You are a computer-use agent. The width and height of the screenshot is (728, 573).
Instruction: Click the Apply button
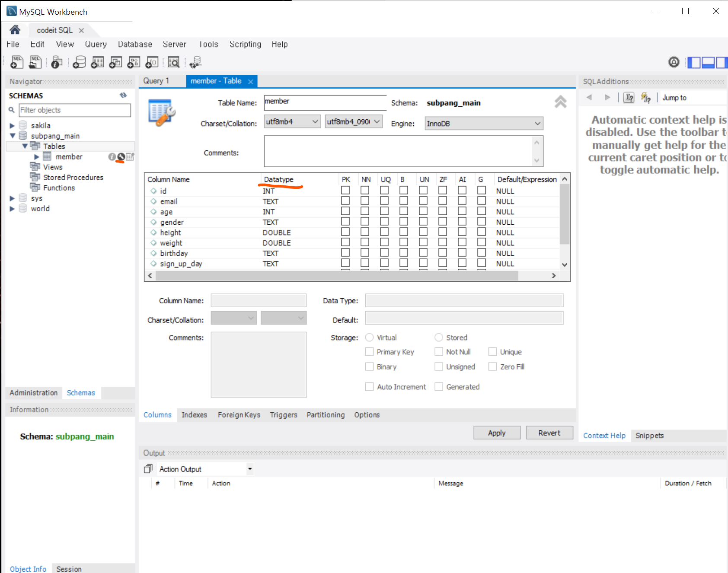[x=497, y=433]
